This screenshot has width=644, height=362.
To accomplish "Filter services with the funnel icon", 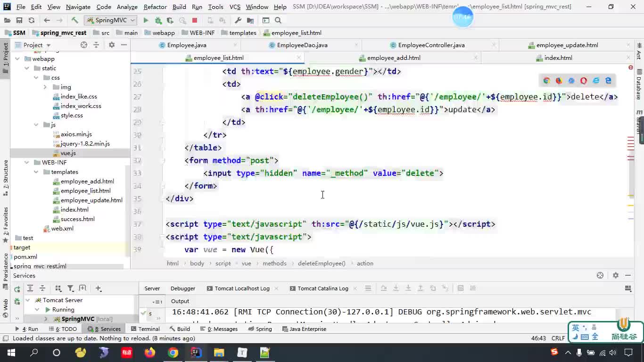I will [x=70, y=288].
